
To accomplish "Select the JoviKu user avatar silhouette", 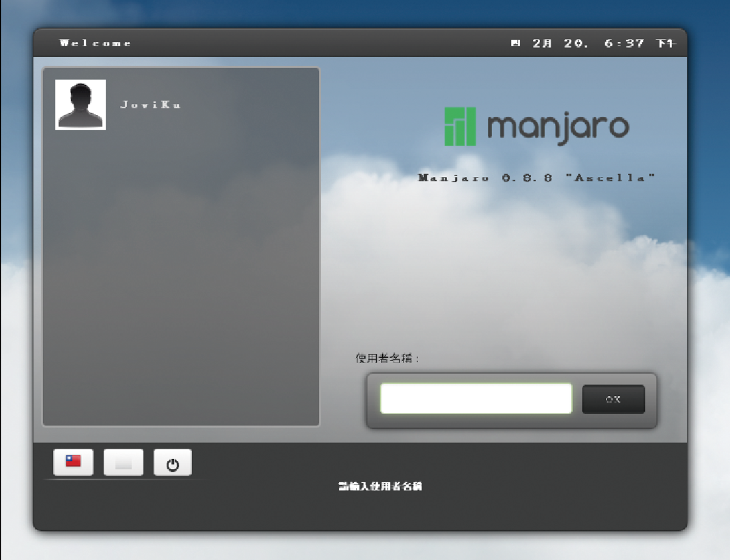I will [x=80, y=105].
